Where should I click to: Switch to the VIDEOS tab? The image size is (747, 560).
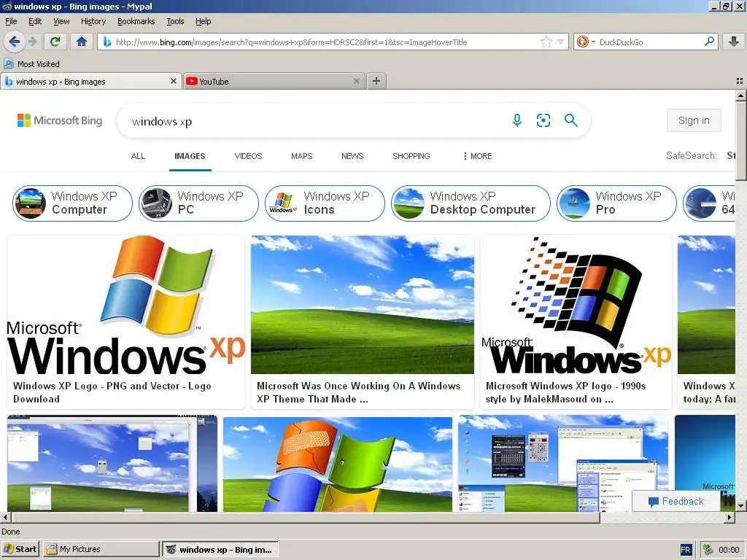point(248,156)
